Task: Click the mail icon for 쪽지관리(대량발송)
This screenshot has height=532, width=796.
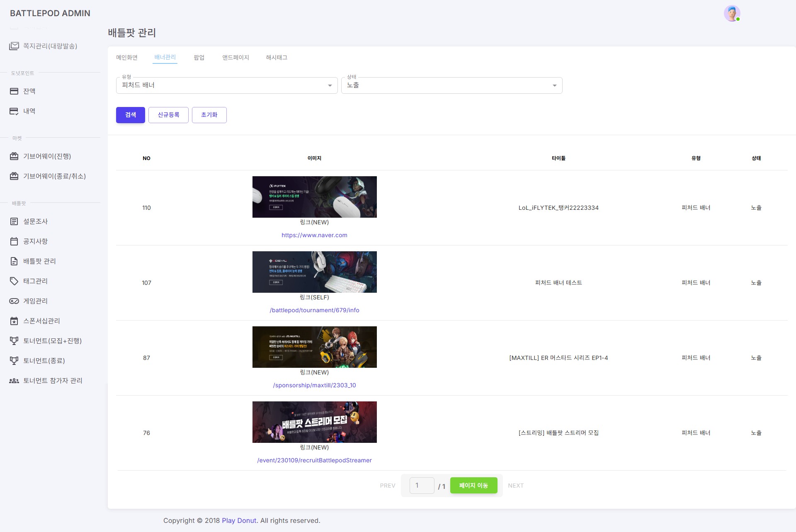Action: pos(14,46)
